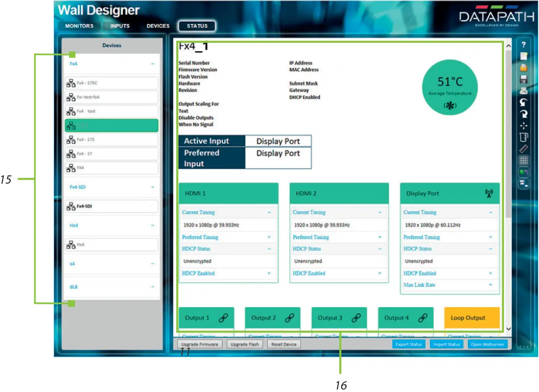Switch to the INPUTS tab
The width and height of the screenshot is (539, 392).
coord(120,26)
